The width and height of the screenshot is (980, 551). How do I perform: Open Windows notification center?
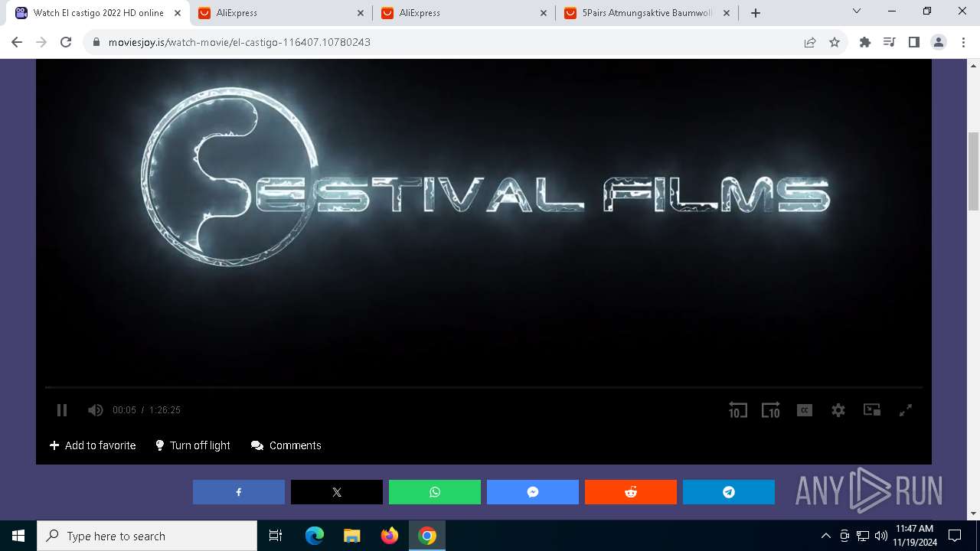pyautogui.click(x=955, y=536)
